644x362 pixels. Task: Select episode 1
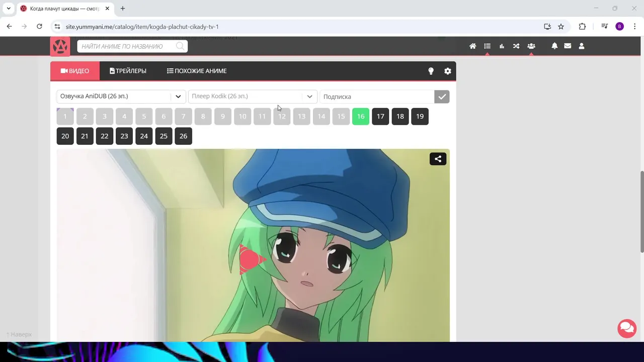pyautogui.click(x=65, y=116)
